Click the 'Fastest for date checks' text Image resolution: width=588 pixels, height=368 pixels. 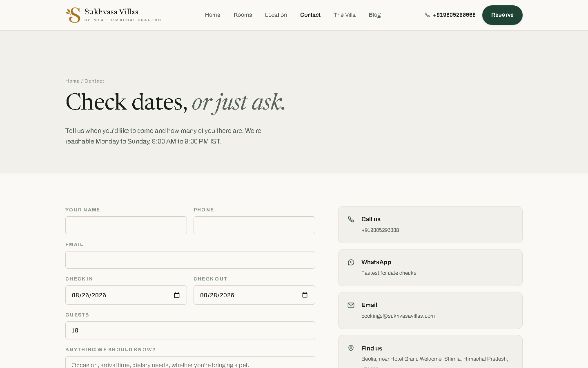click(x=389, y=273)
